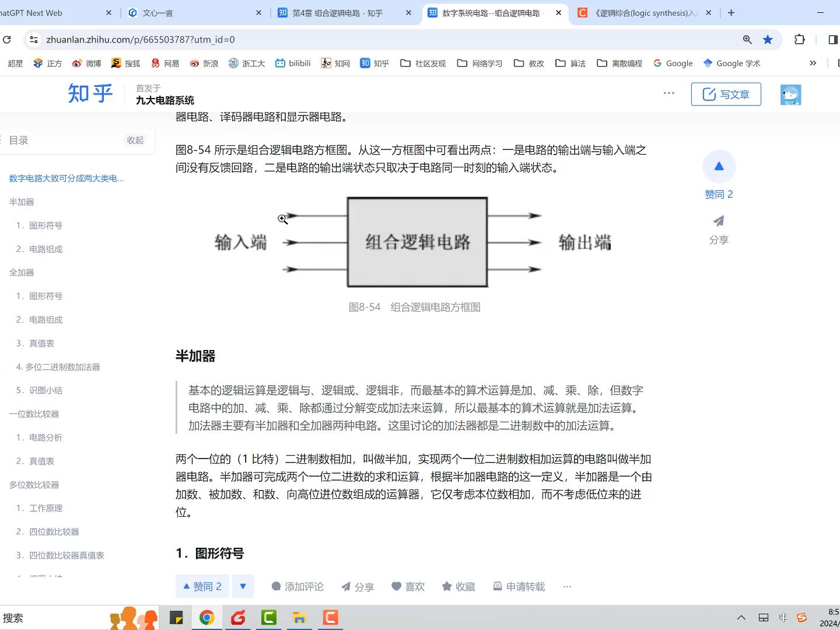Click the address bar URL field

click(x=385, y=40)
